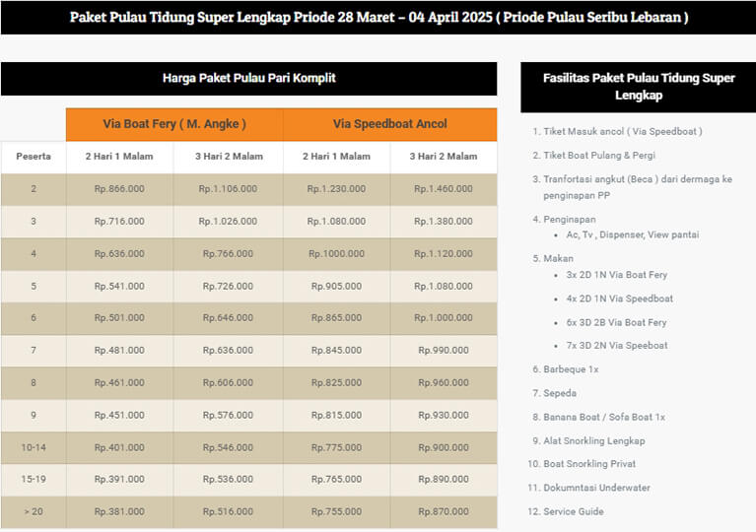Choose the Rp.401.000 price cell
The image size is (756, 532).
[119, 448]
